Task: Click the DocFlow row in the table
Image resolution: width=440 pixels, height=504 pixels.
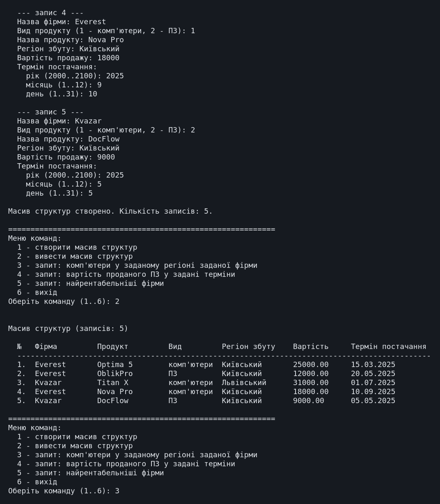Action: (206, 401)
